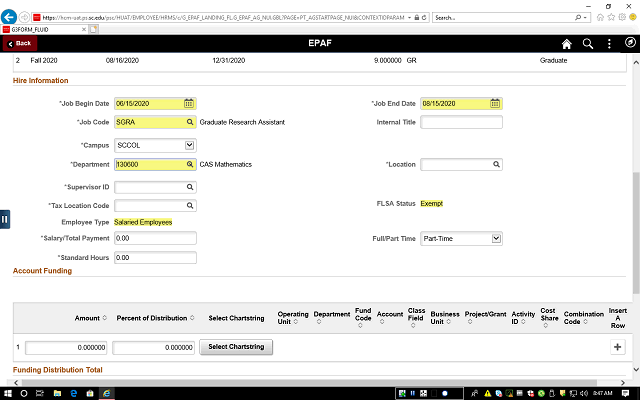Refresh the page from the address bar
Image resolution: width=640 pixels, height=400 pixels.
(x=424, y=18)
